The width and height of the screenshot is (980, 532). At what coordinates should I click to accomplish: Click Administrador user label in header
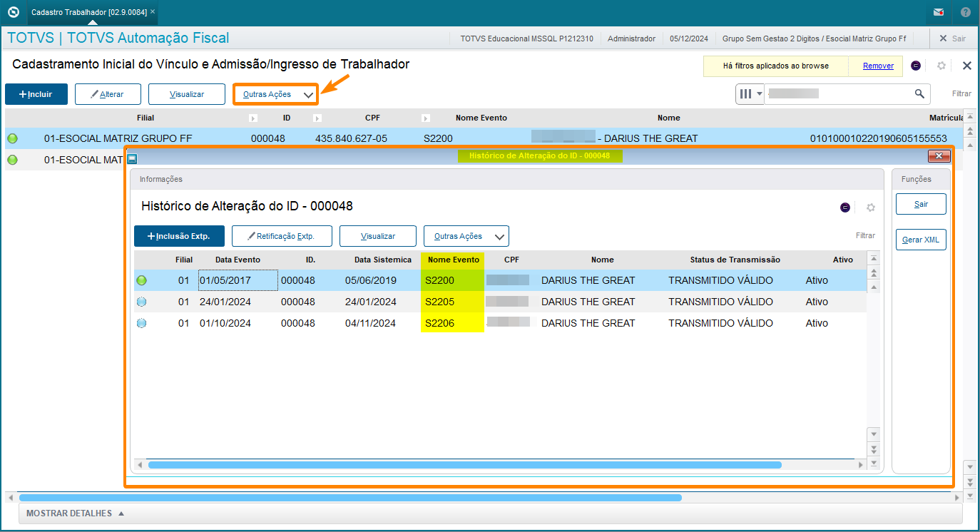tap(631, 39)
